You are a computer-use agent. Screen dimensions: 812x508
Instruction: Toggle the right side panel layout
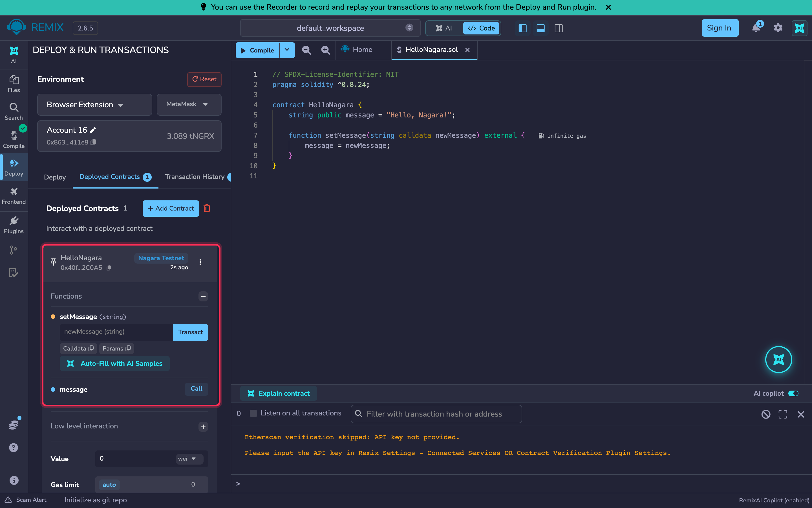559,28
